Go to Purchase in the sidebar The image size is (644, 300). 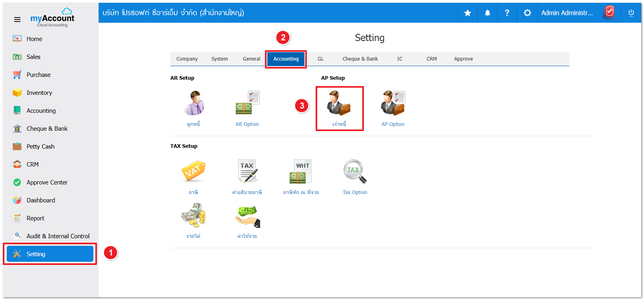point(38,75)
